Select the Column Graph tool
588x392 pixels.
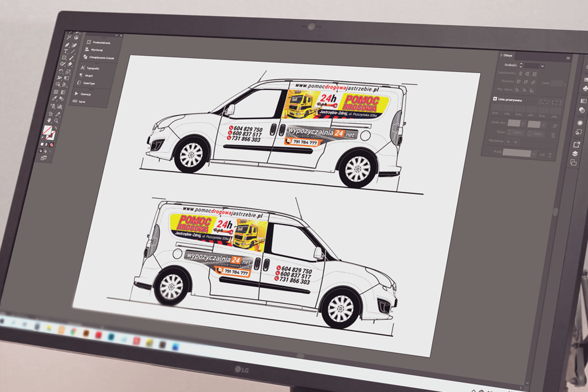[60, 106]
